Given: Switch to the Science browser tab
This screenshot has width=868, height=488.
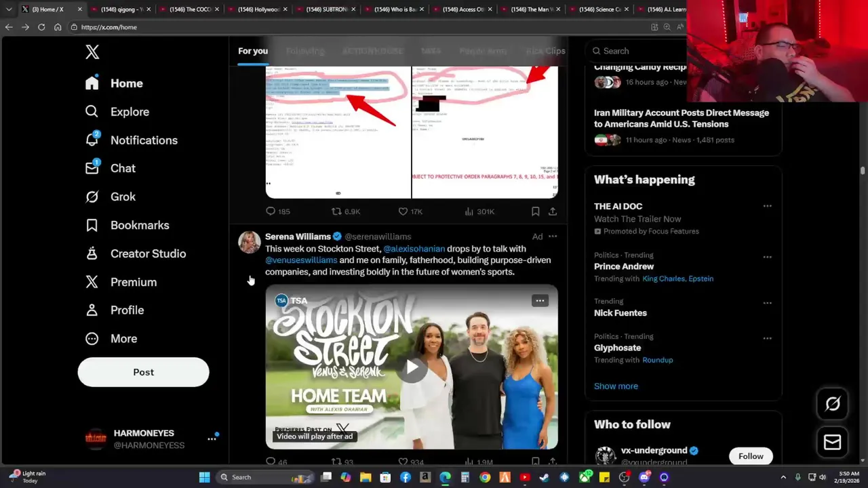Looking at the screenshot, I should coord(598,9).
